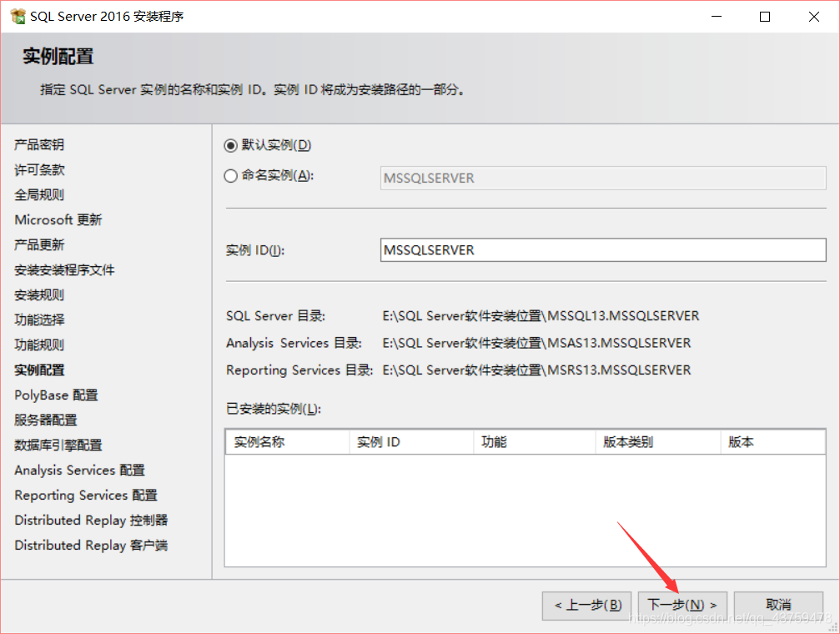Select the 命名实例 radio option
This screenshot has height=634, width=840.
[x=230, y=178]
